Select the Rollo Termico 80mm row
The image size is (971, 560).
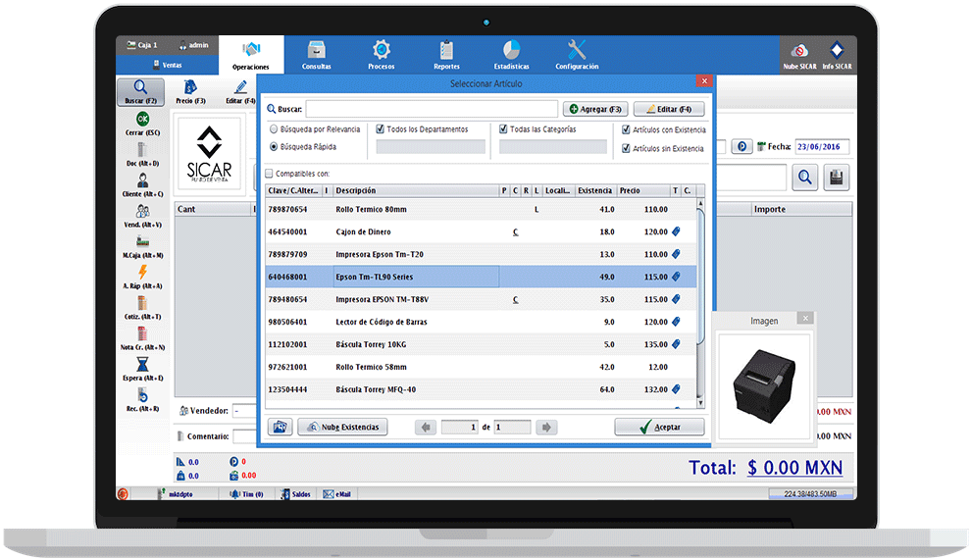(x=482, y=209)
